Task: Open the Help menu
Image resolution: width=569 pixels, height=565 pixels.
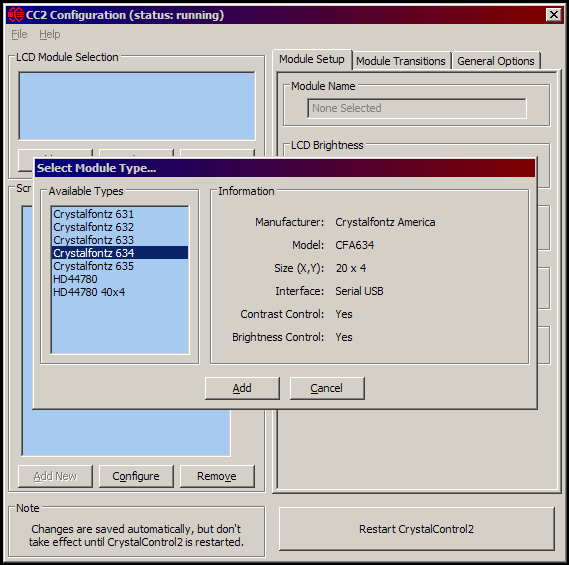Action: pyautogui.click(x=50, y=34)
